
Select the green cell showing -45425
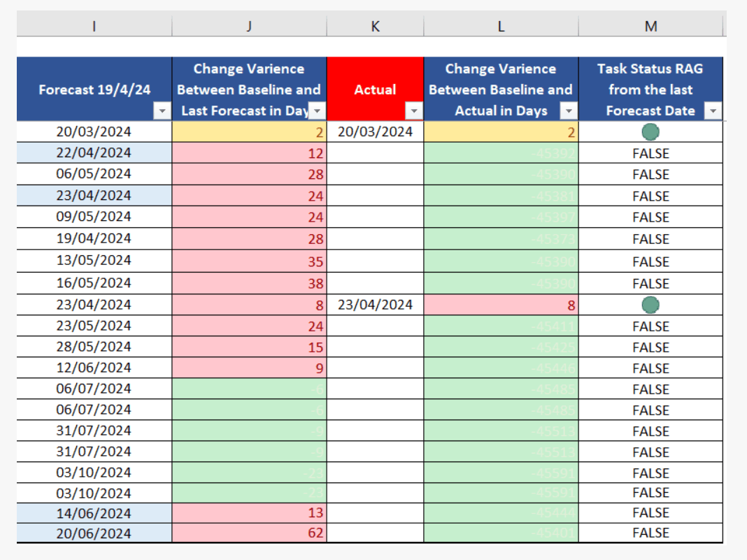501,347
